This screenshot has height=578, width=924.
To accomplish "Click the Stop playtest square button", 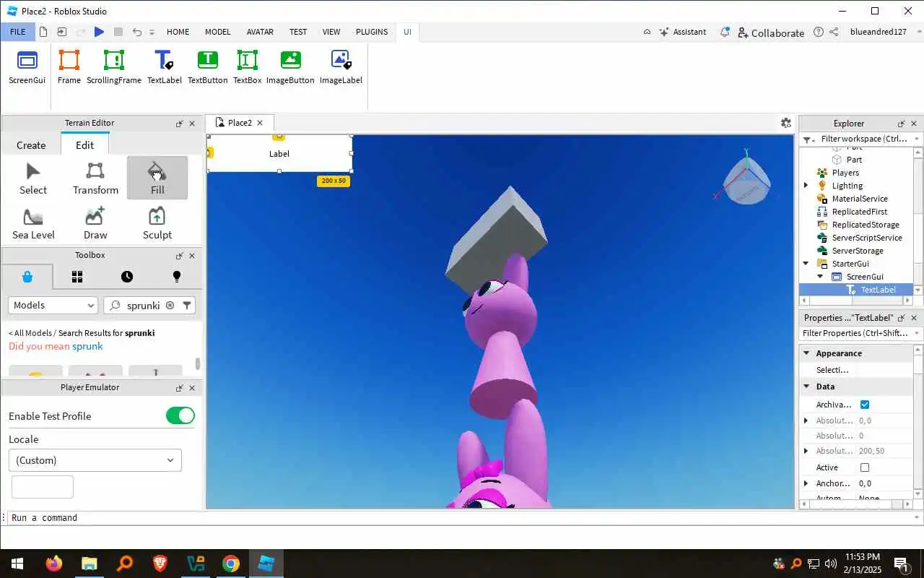I will (118, 32).
